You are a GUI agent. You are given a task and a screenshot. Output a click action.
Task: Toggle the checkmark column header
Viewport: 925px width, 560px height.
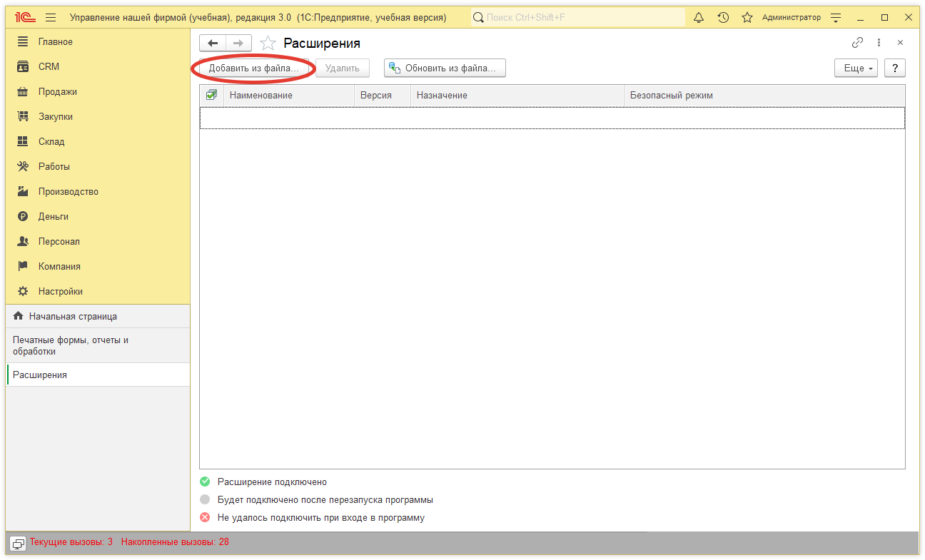(211, 95)
